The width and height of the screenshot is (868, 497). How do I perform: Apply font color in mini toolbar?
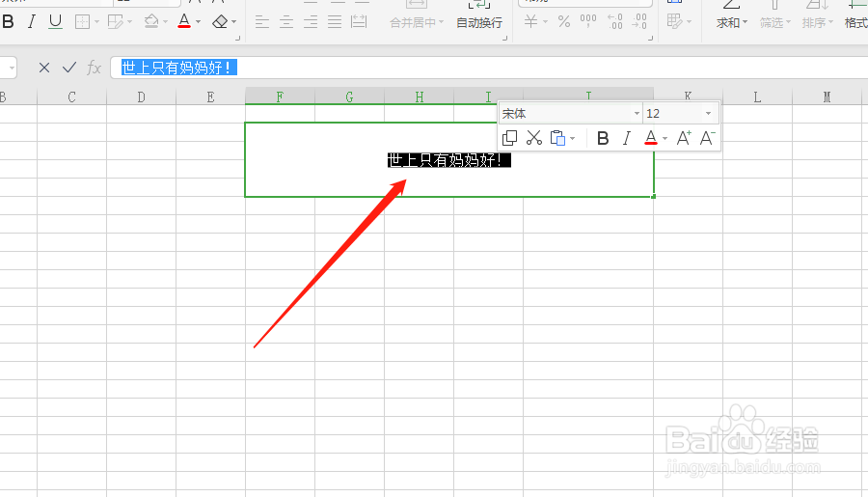[651, 138]
